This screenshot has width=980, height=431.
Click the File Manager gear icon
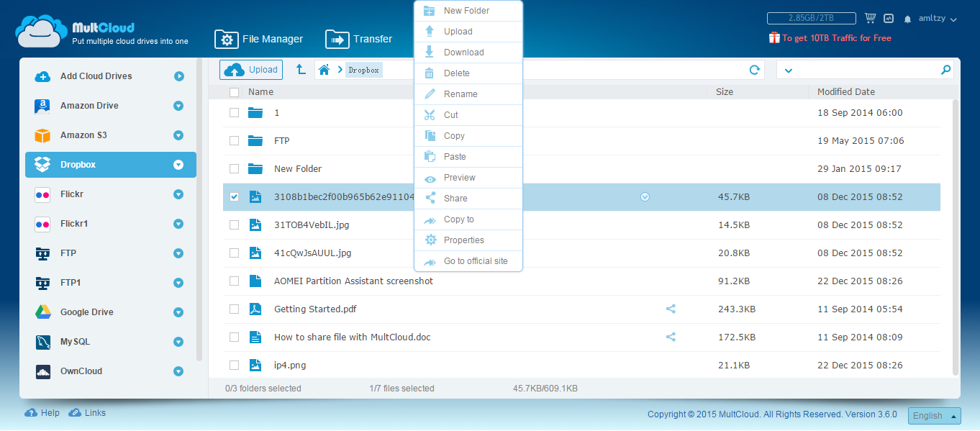[226, 40]
